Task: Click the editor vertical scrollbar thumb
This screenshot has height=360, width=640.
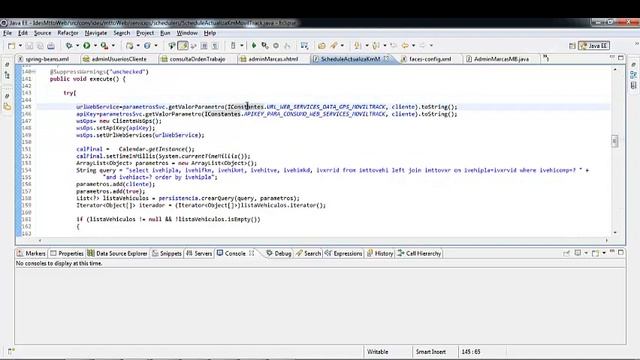Action: pyautogui.click(x=615, y=141)
